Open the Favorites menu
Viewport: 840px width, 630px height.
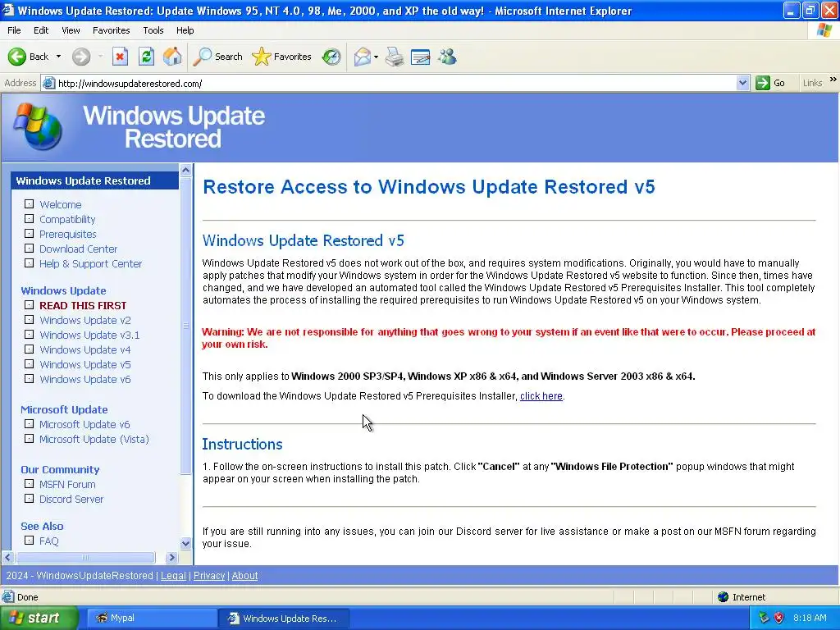[111, 30]
